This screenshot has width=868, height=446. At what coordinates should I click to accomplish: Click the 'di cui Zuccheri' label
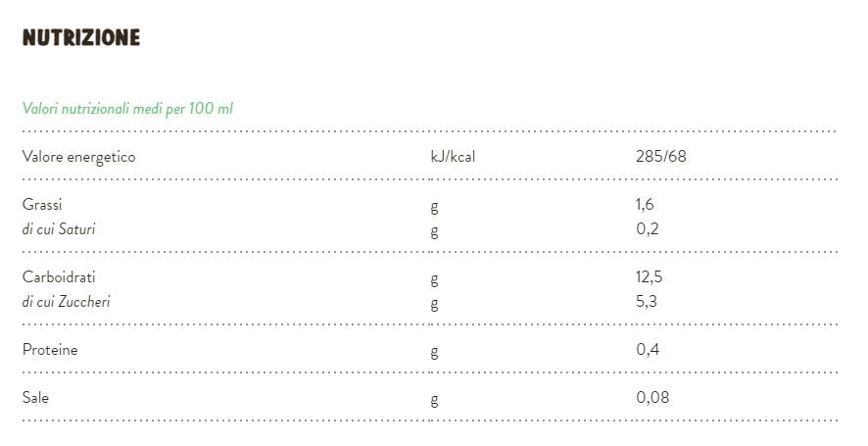66,302
